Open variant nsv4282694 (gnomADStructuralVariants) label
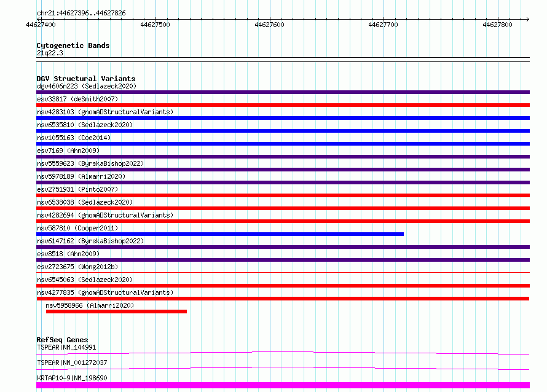This screenshot has height=392, width=547. [x=105, y=215]
